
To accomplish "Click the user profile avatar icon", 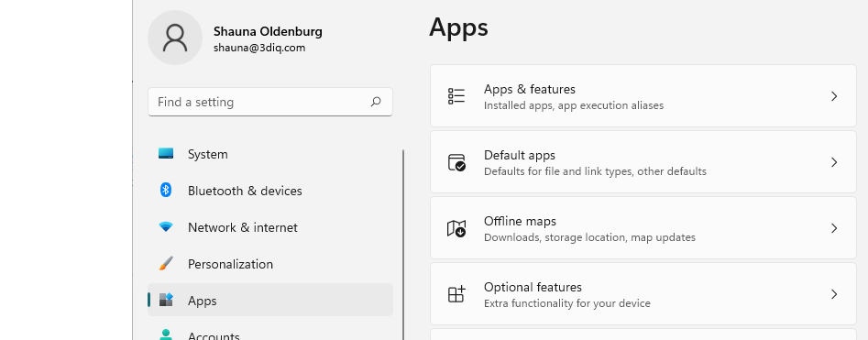I will point(175,38).
